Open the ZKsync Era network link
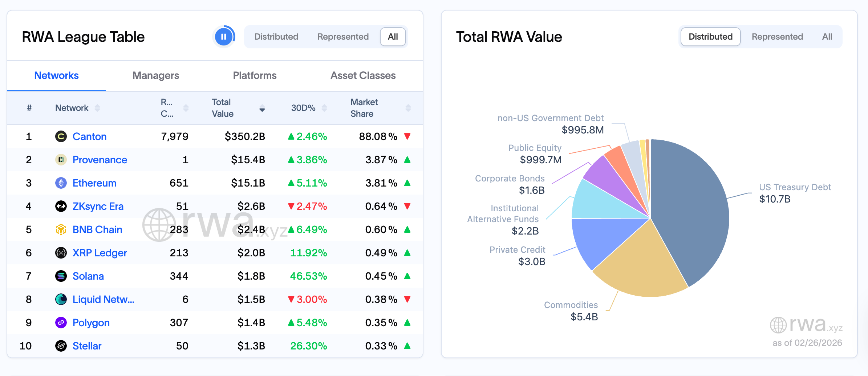The image size is (868, 376). pyautogui.click(x=98, y=206)
